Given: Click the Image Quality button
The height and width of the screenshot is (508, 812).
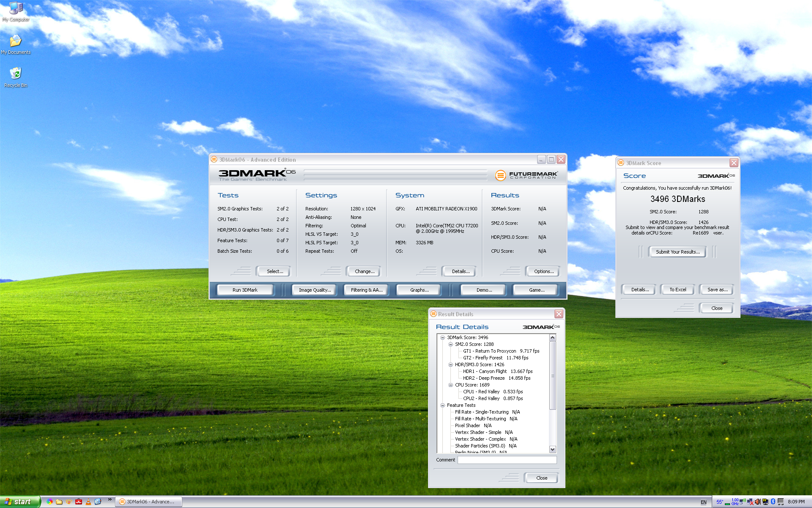Looking at the screenshot, I should coord(315,290).
